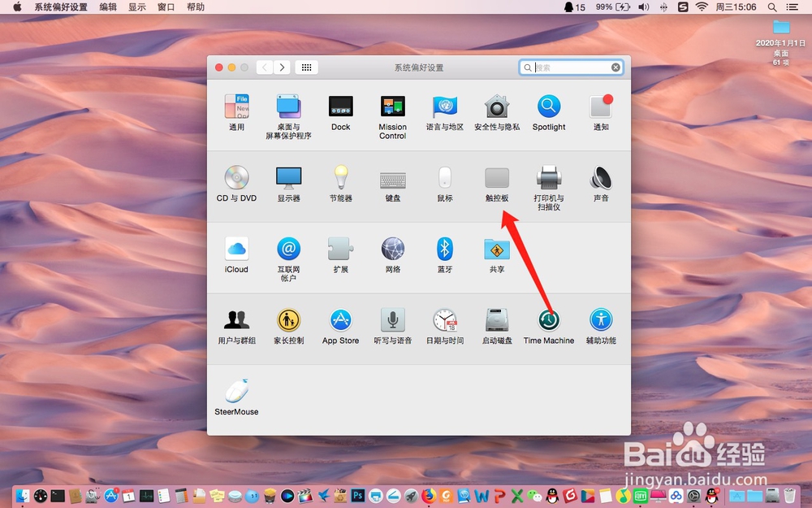812x508 pixels.
Task: Open 安全性与隐私 preferences
Action: (x=497, y=113)
